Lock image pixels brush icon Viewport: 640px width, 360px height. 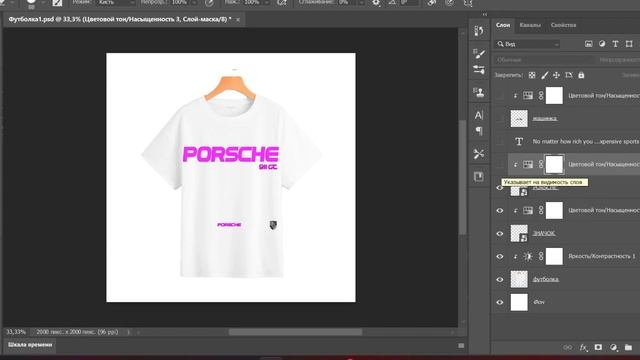tap(544, 75)
